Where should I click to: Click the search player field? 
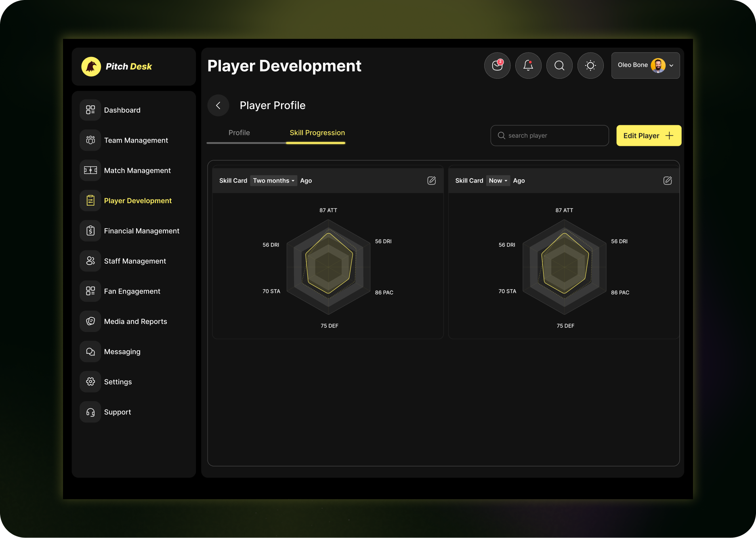550,136
